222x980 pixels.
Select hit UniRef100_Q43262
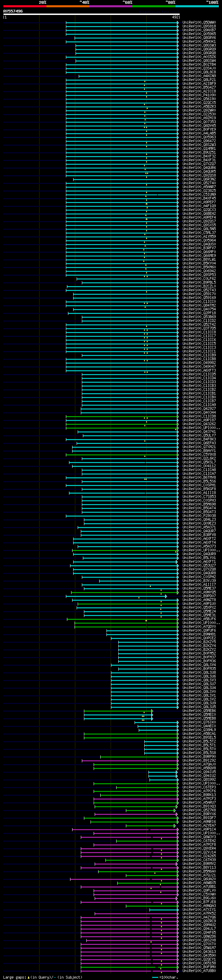point(199,424)
